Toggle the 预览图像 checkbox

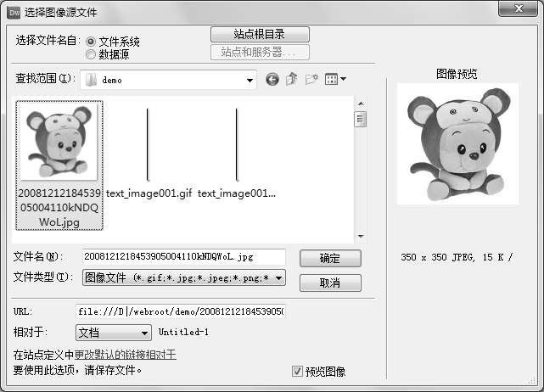point(297,372)
